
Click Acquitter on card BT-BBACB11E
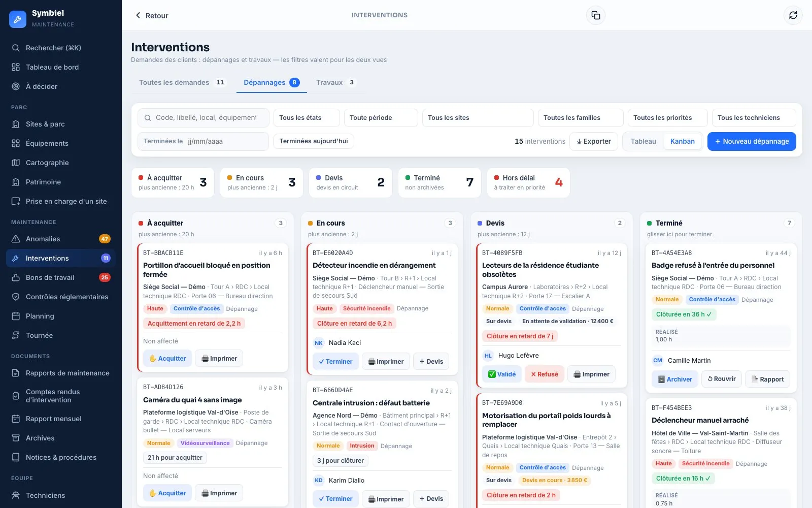(x=167, y=359)
